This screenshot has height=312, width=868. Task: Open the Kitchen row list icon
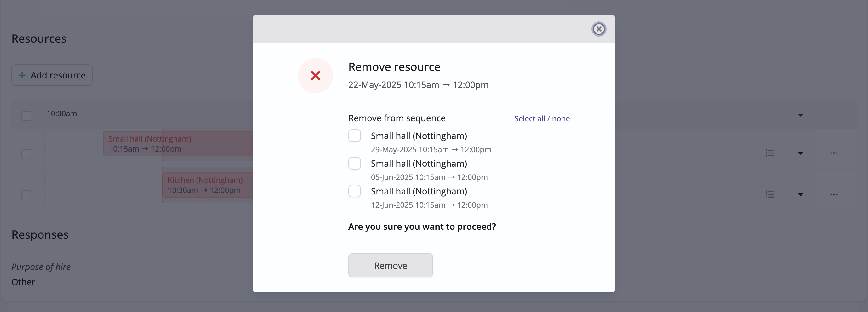click(770, 194)
